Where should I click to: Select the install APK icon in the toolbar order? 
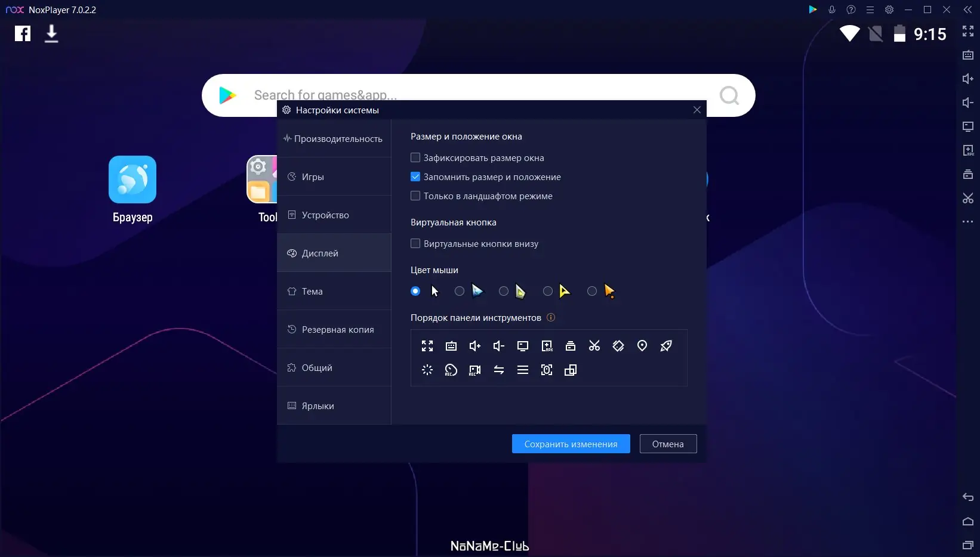(x=547, y=346)
